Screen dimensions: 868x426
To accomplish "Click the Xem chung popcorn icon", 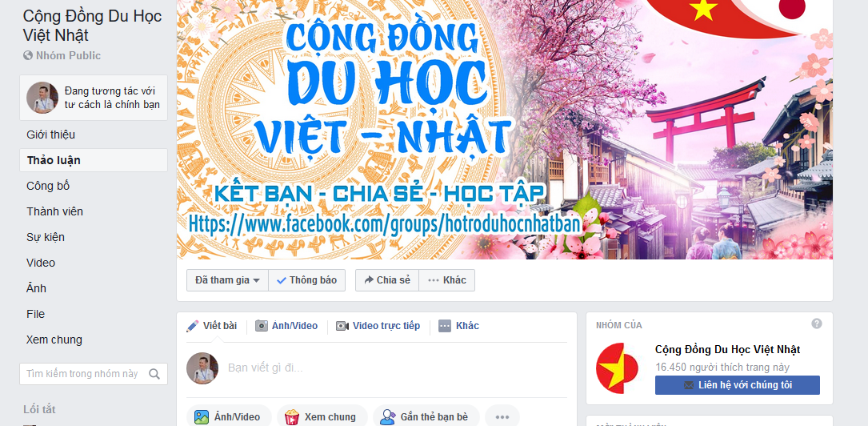I will point(292,417).
